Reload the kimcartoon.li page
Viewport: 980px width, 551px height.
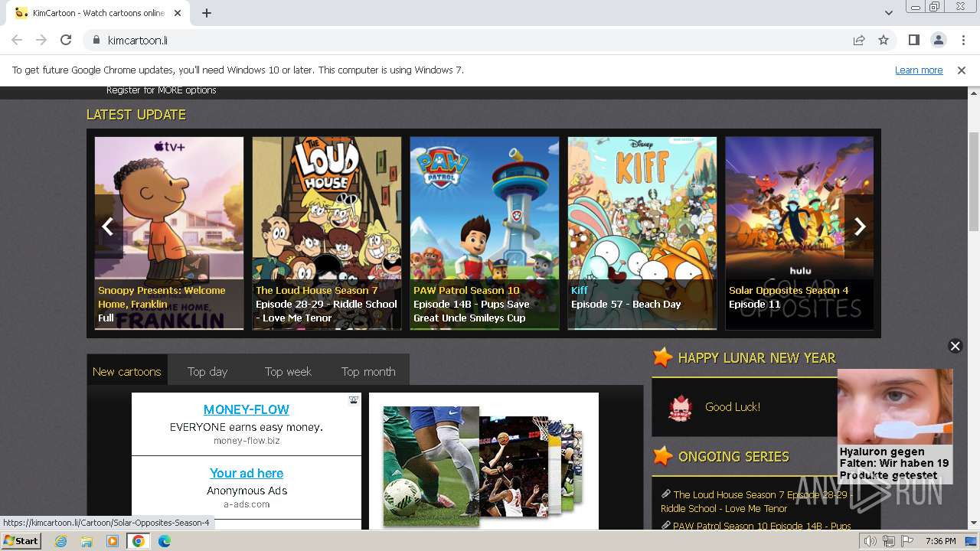point(66,40)
